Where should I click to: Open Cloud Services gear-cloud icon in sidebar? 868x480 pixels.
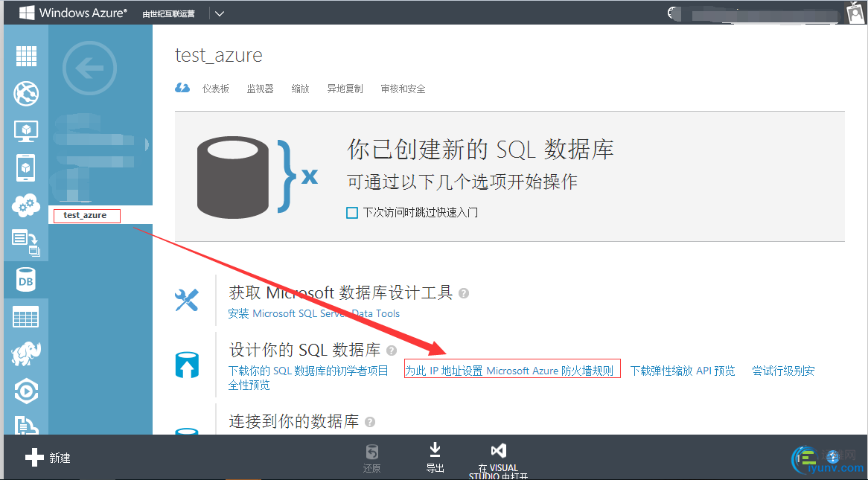[x=26, y=205]
